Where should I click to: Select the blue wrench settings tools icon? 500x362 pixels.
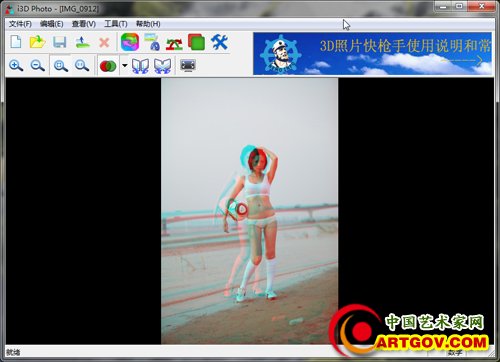coord(219,42)
